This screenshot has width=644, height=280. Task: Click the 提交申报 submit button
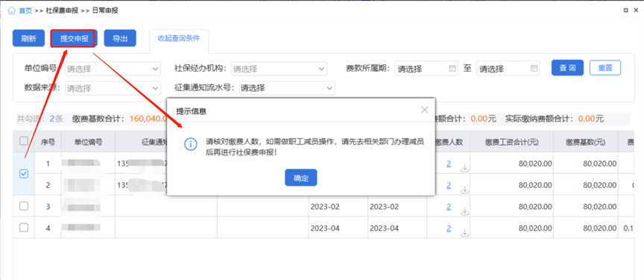(x=74, y=39)
